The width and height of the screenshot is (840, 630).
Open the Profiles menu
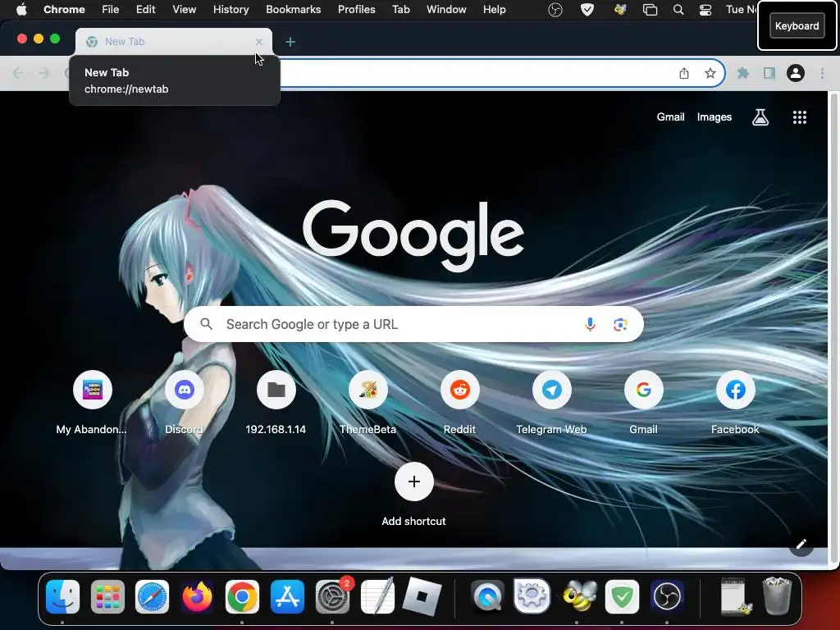[x=356, y=9]
